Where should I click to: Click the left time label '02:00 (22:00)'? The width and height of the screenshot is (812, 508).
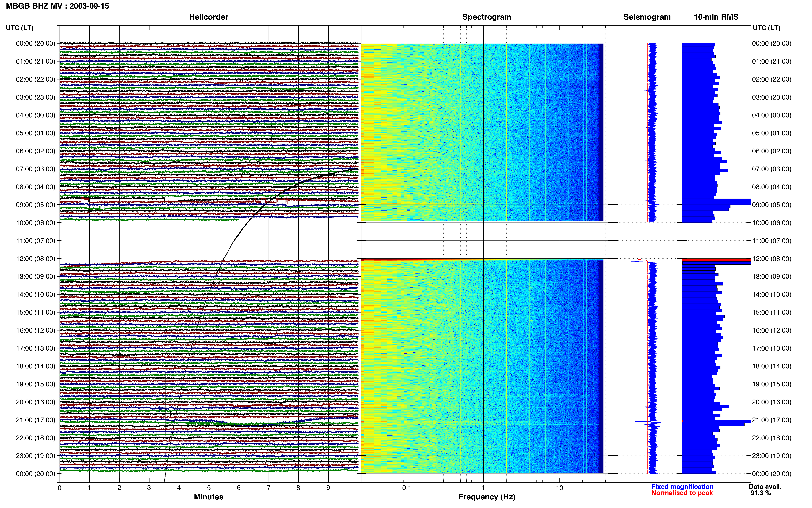pyautogui.click(x=36, y=79)
